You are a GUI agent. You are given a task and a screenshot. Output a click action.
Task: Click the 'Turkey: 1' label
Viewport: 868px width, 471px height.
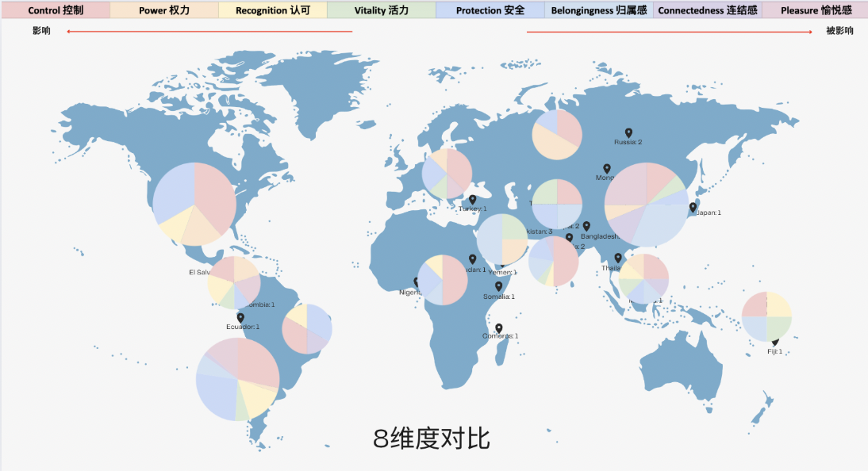pyautogui.click(x=472, y=209)
